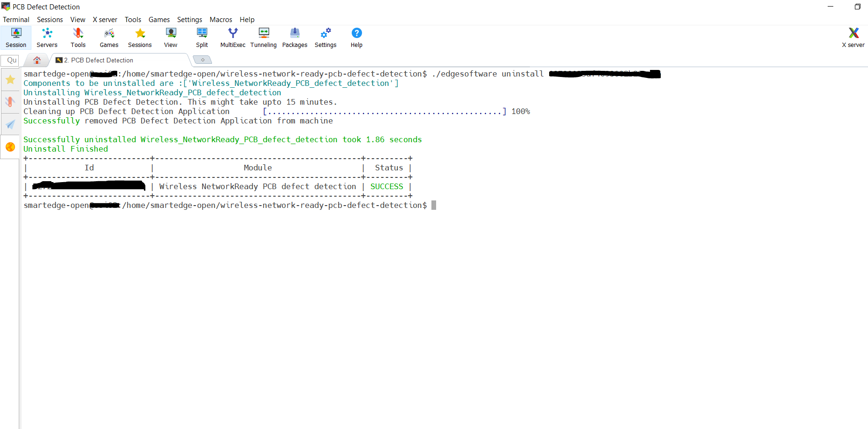Click the 'Uninstall Finished' line
The width and height of the screenshot is (868, 429).
(66, 149)
